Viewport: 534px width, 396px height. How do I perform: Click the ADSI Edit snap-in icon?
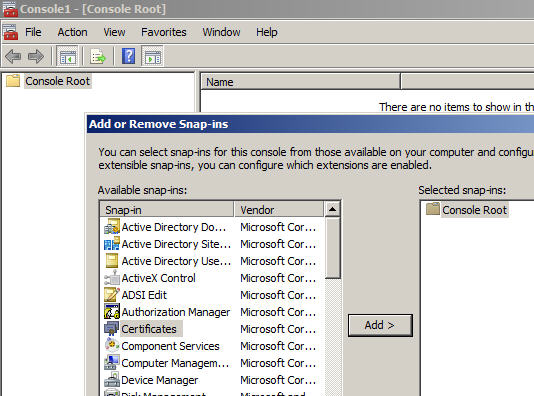click(112, 295)
